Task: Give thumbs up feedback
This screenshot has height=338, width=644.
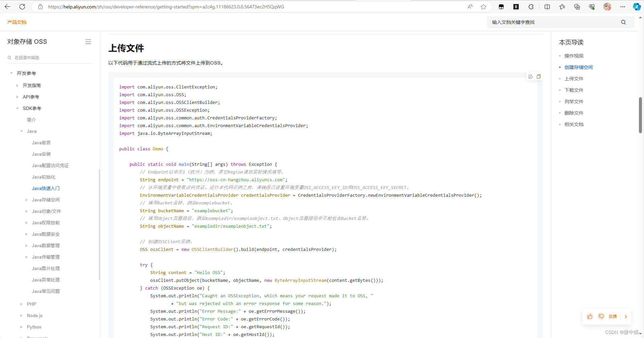Action: point(590,316)
